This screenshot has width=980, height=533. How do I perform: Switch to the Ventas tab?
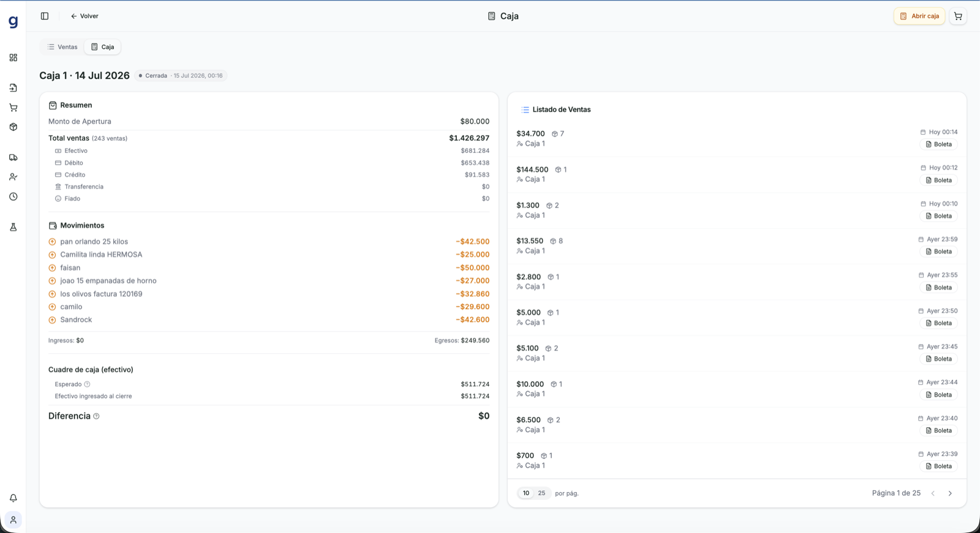tap(62, 47)
